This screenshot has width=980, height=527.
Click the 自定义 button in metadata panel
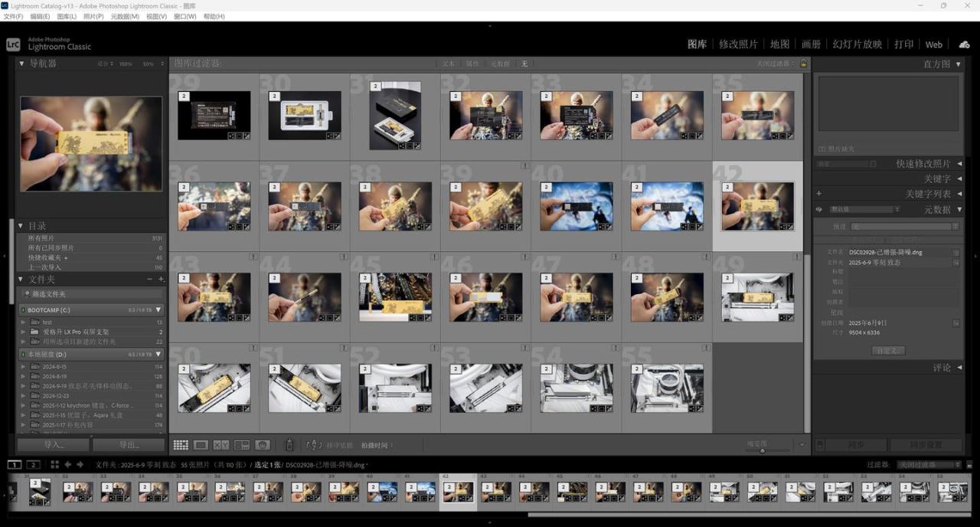click(x=888, y=350)
